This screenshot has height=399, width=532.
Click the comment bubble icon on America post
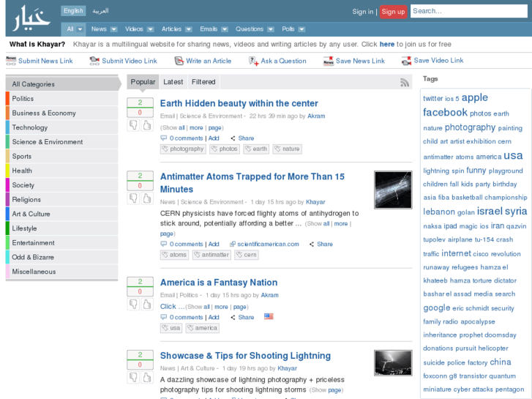(163, 317)
